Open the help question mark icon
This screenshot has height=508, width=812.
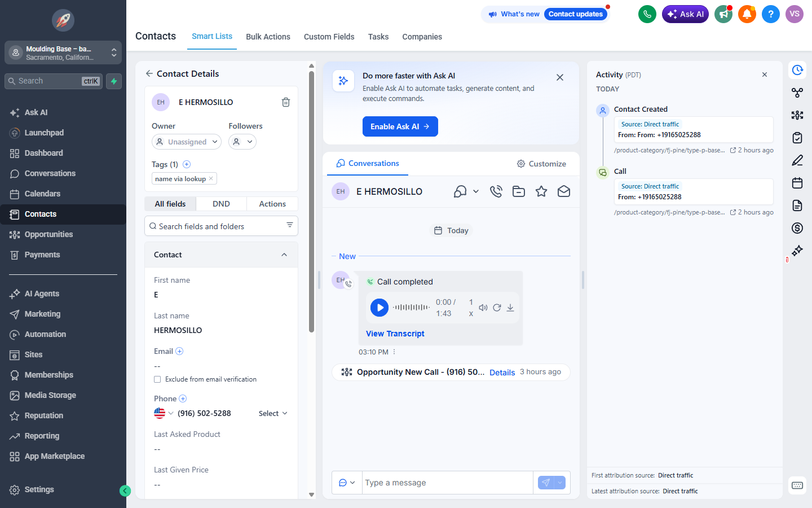click(771, 14)
